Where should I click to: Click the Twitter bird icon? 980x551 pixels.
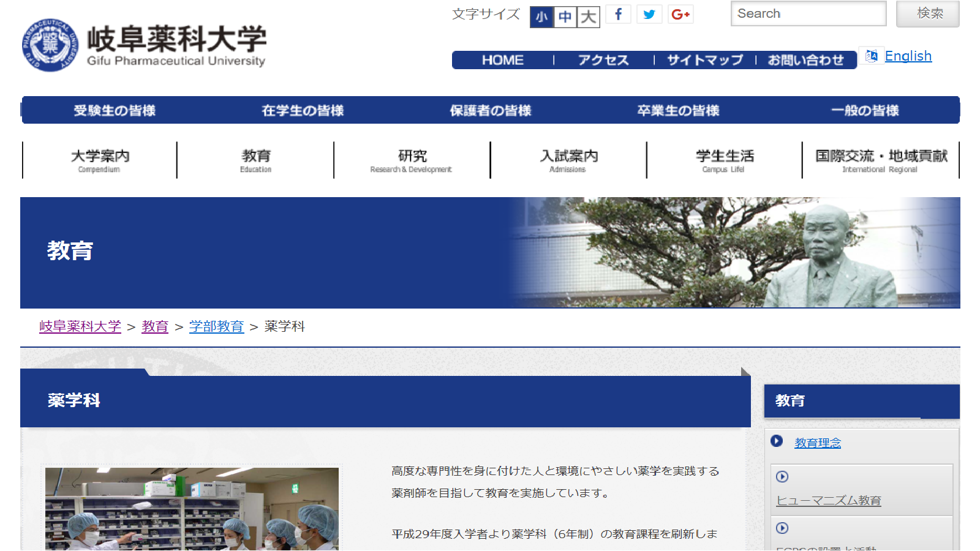point(649,14)
